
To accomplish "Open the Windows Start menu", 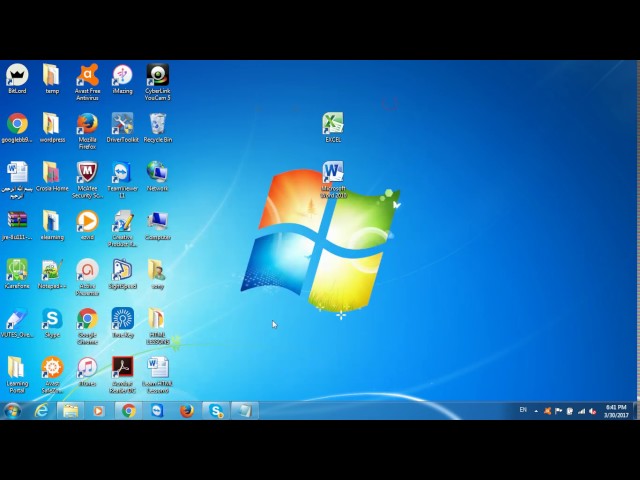I will [x=13, y=410].
